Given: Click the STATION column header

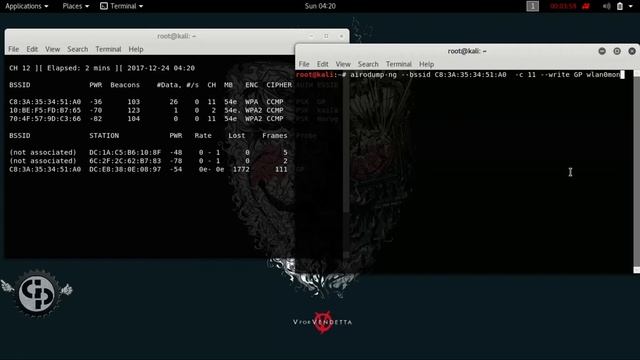Looking at the screenshot, I should [104, 136].
